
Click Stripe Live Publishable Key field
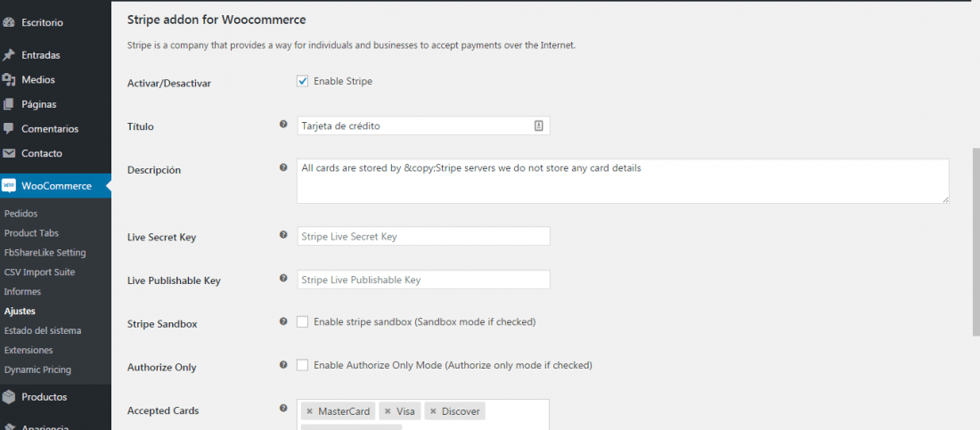pos(423,280)
